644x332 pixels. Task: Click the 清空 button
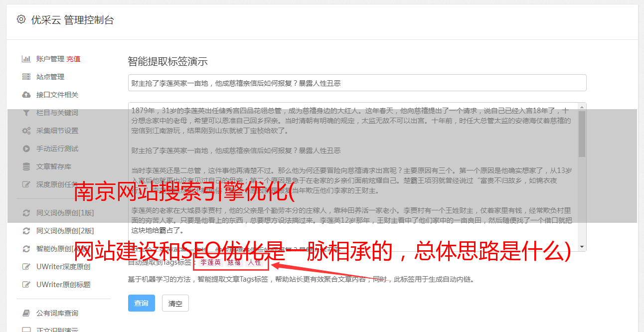tap(175, 303)
